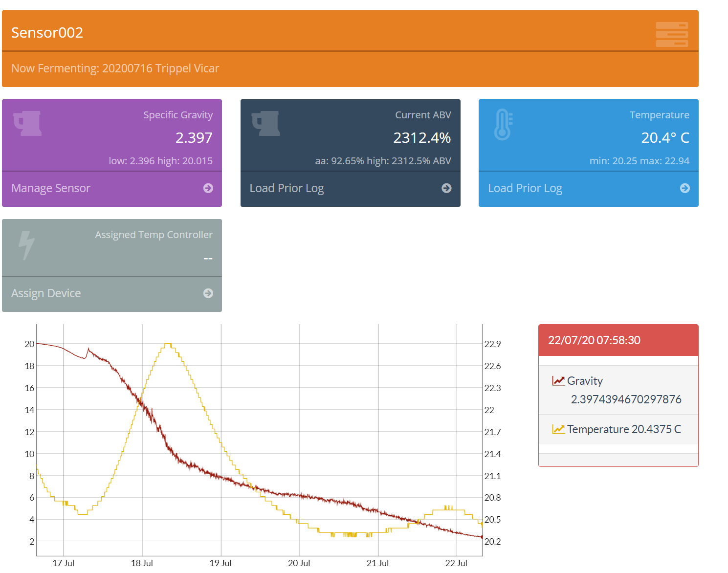Click the server stack icon in Sensor002 header
Image resolution: width=728 pixels, height=573 pixels.
(x=672, y=34)
